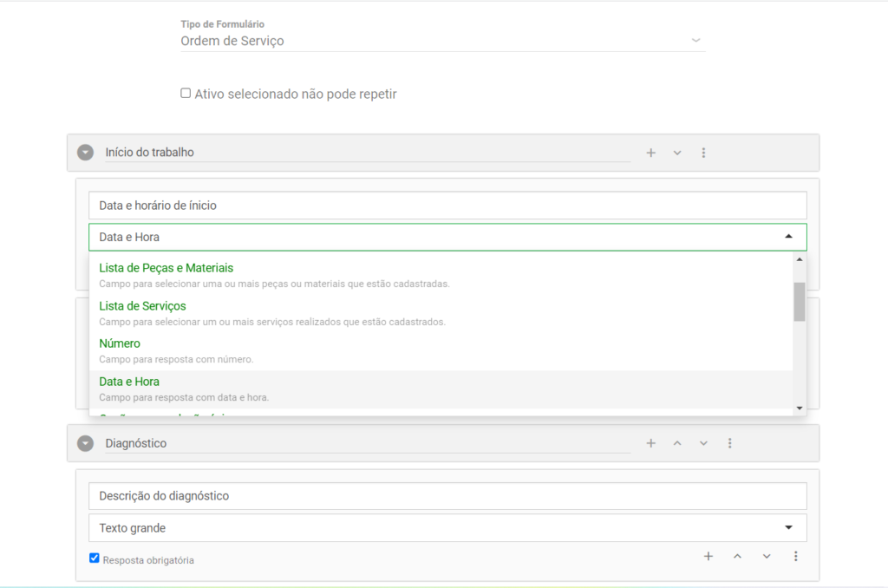This screenshot has width=888, height=588.
Task: Collapse the Início do trabalho section with its circle arrow
Action: click(85, 152)
